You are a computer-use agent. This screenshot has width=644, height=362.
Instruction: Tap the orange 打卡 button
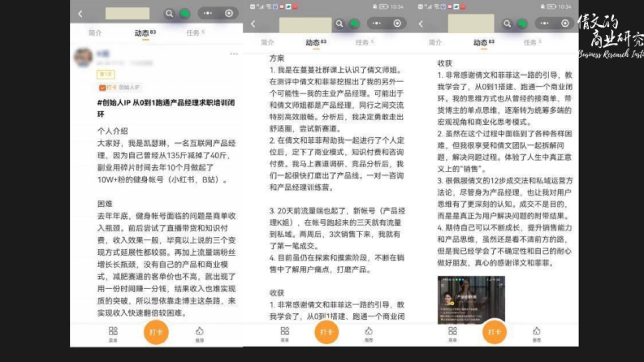point(156,333)
